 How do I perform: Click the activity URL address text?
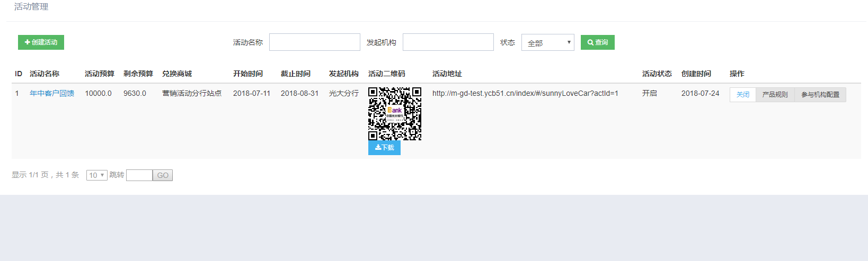pyautogui.click(x=525, y=94)
